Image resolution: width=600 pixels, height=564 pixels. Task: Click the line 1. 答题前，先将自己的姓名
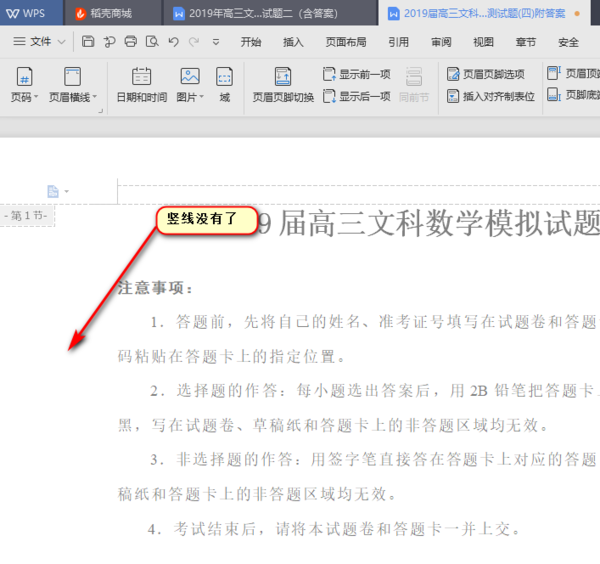pyautogui.click(x=374, y=322)
